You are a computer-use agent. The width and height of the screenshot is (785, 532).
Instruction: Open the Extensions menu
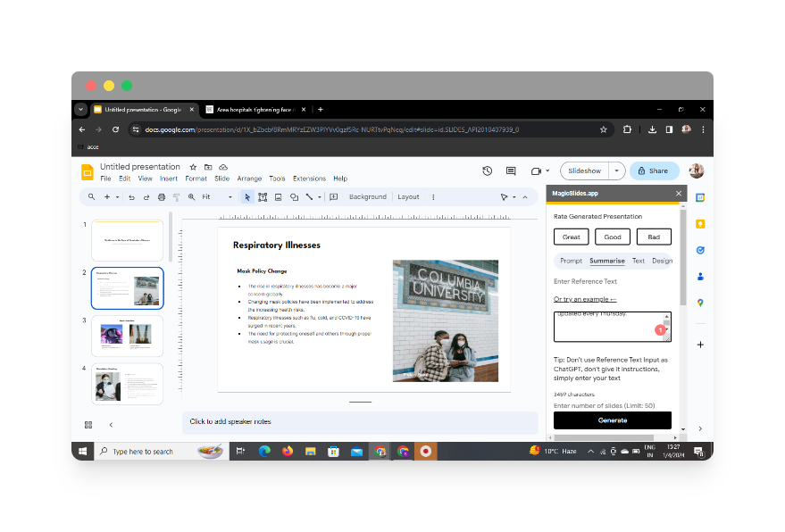[x=309, y=179]
